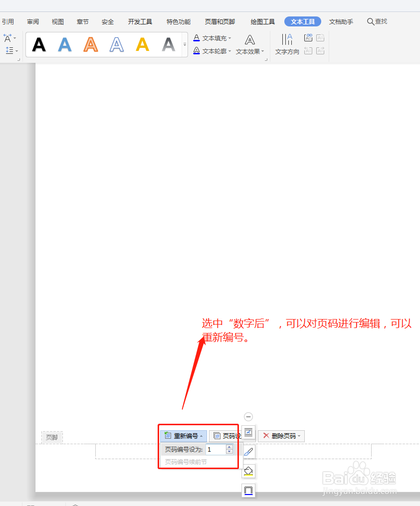Collapse the footer toolbar with the minus button
The width and height of the screenshot is (420, 506).
248,417
